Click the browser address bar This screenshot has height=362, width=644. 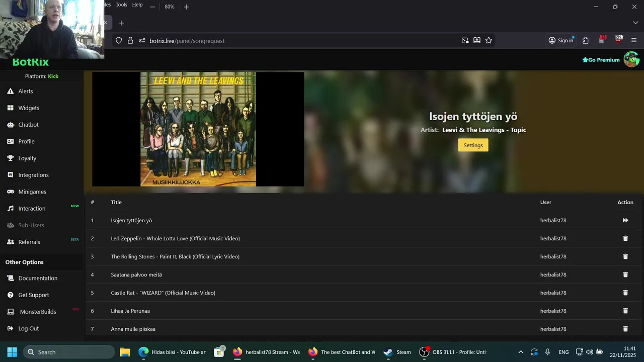(x=302, y=41)
